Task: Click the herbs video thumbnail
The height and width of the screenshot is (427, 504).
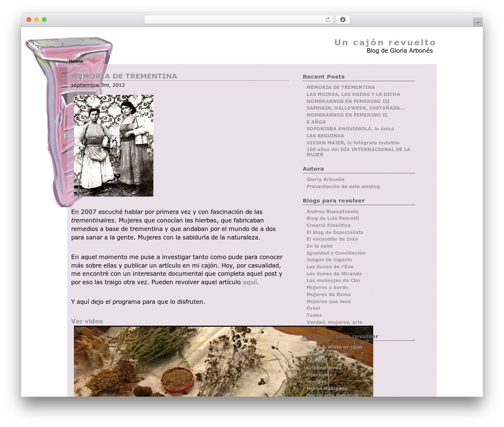Action: tap(223, 361)
